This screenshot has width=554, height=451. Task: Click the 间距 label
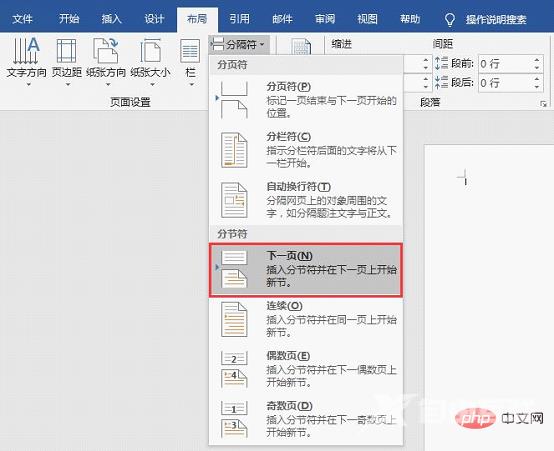pyautogui.click(x=443, y=44)
